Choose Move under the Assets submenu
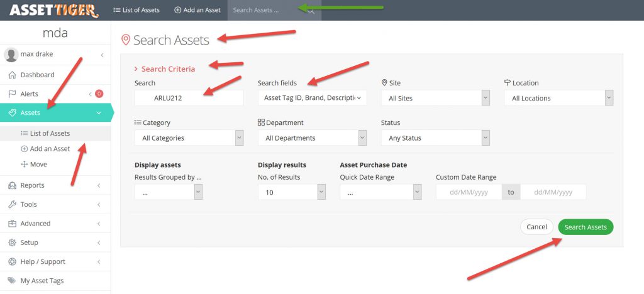Viewport: 644px width, 294px height. [x=38, y=164]
